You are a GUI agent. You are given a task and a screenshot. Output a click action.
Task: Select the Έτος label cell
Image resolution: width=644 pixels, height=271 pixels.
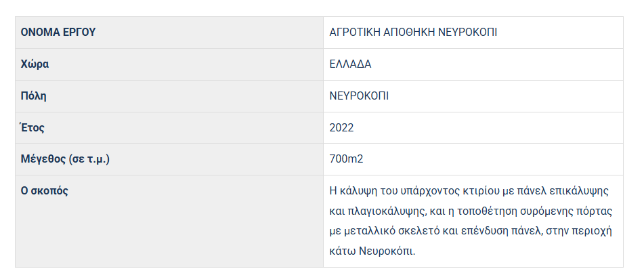[33, 127]
